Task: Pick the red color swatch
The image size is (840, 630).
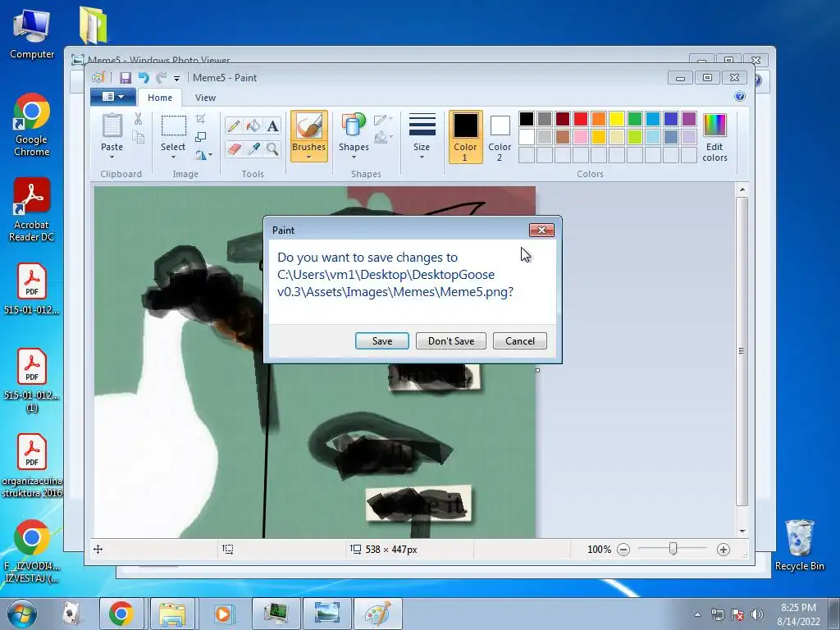Action: click(x=581, y=118)
